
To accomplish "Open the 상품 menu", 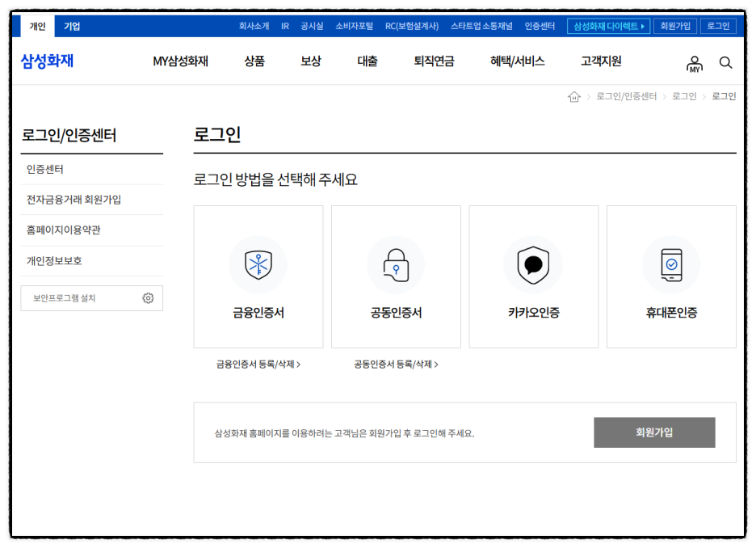I will 254,61.
